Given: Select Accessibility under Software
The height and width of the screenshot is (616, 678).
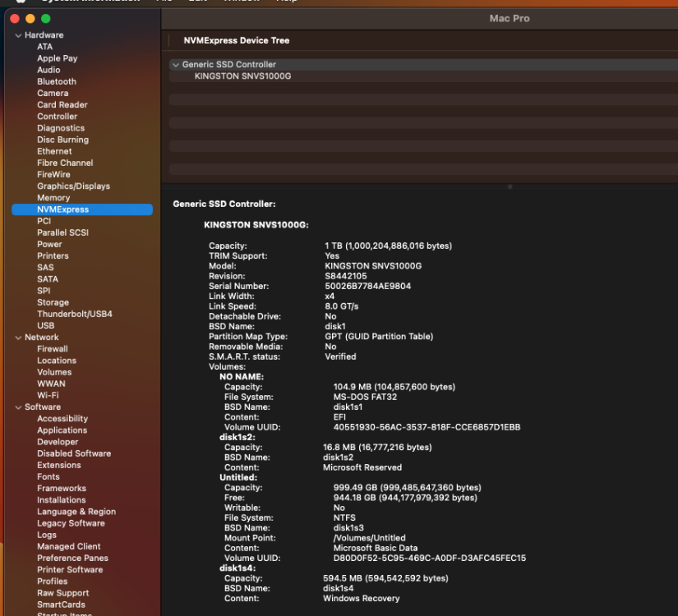Looking at the screenshot, I should [62, 419].
